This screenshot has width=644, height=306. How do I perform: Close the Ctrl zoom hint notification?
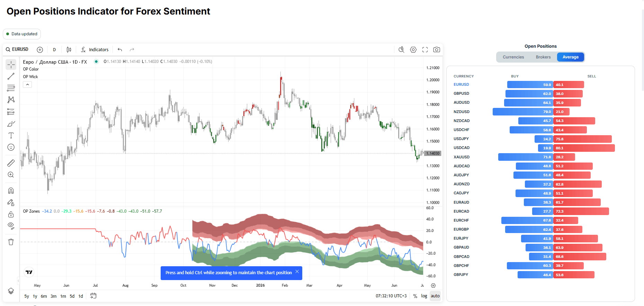click(x=297, y=272)
